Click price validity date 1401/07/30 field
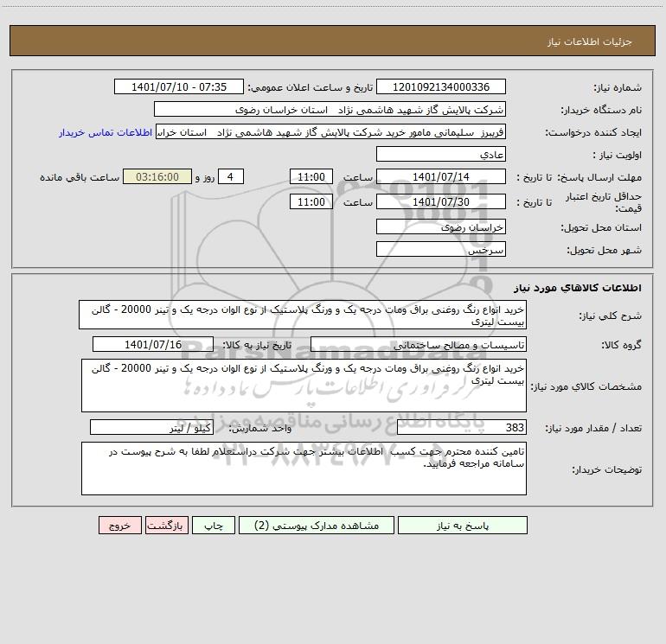 pyautogui.click(x=441, y=201)
